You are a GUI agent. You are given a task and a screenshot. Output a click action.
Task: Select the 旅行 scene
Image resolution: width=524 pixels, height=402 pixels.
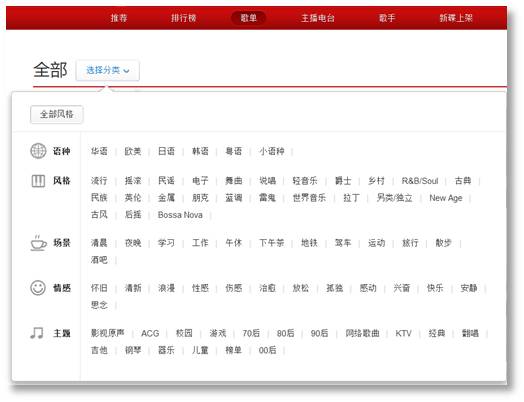(410, 243)
